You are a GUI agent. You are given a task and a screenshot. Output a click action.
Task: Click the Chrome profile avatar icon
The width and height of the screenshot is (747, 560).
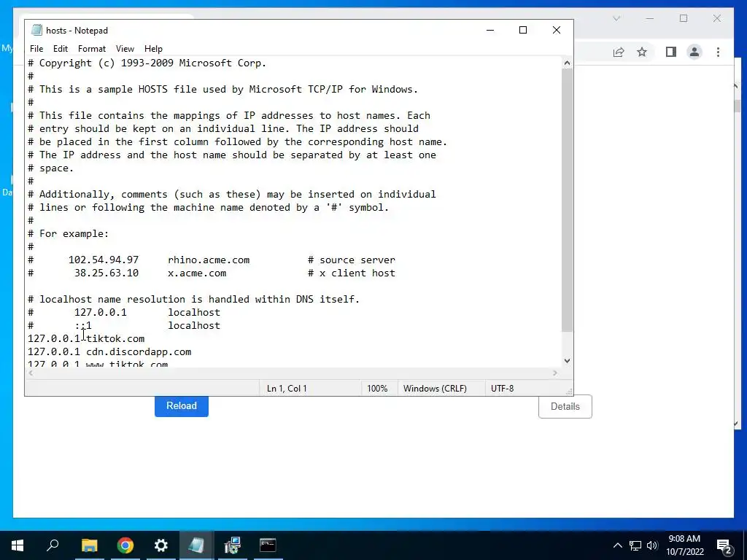click(x=694, y=52)
